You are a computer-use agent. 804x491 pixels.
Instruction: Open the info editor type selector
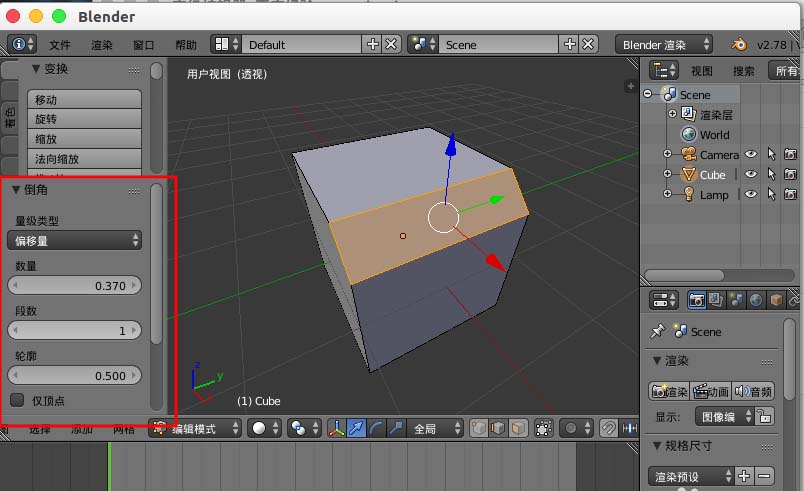point(23,45)
